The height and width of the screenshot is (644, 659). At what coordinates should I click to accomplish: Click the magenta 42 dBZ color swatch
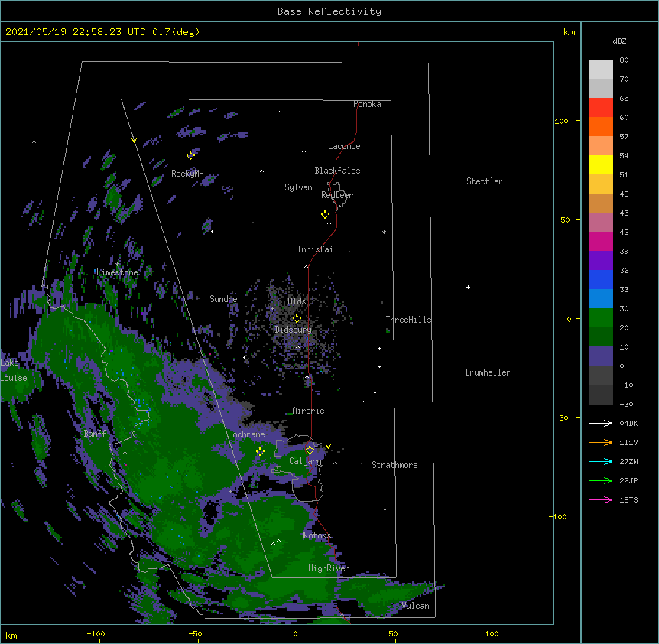coord(601,241)
